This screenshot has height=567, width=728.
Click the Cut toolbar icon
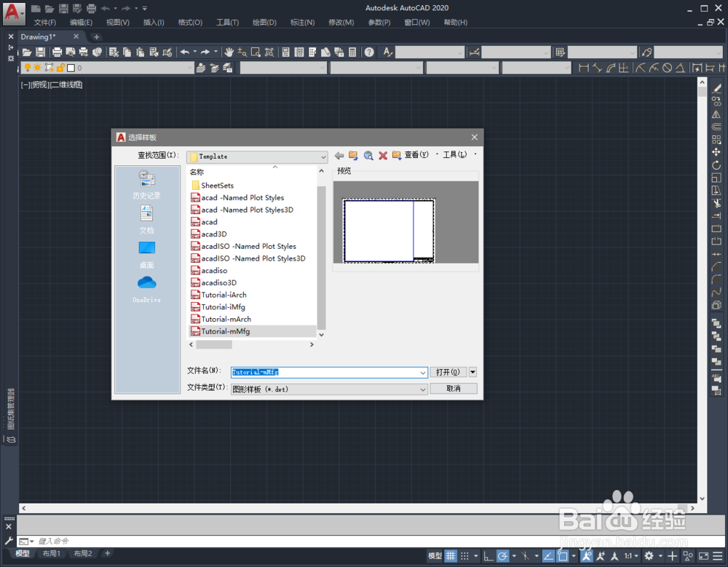(114, 52)
